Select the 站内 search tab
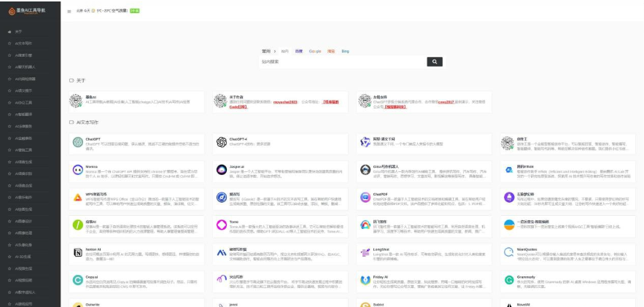Image resolution: width=644 pixels, height=307 pixels. 284,51
